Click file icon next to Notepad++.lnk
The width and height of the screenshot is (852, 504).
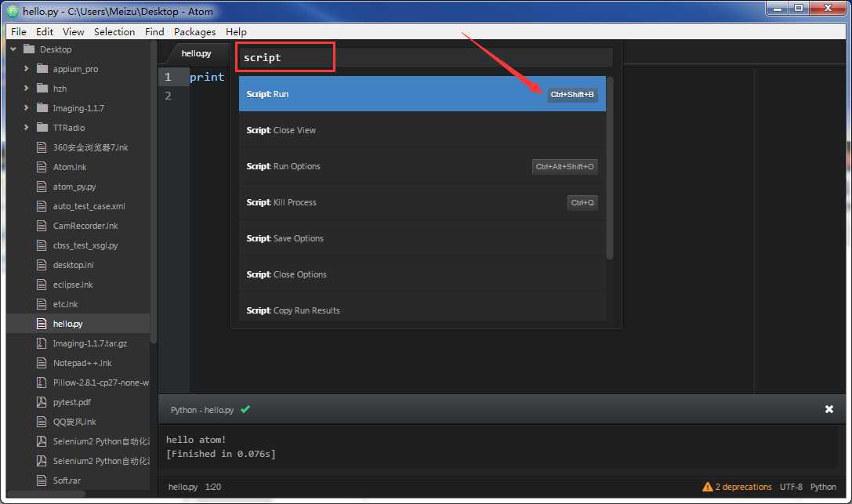(x=42, y=363)
